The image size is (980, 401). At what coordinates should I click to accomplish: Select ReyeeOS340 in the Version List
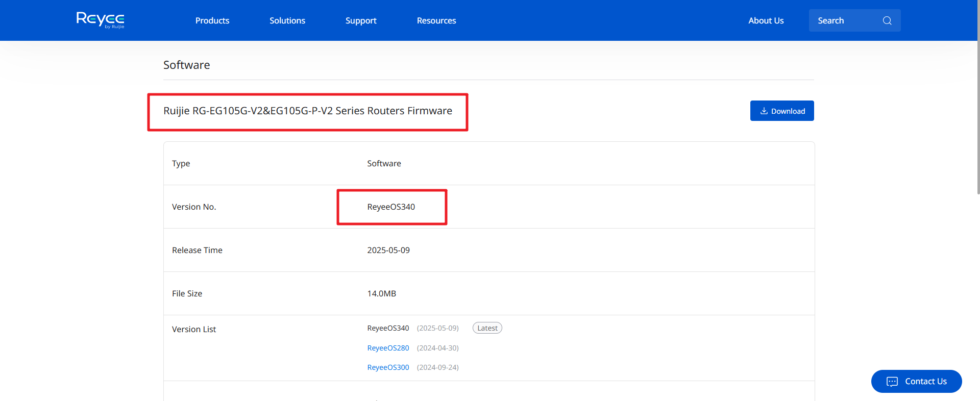[388, 328]
